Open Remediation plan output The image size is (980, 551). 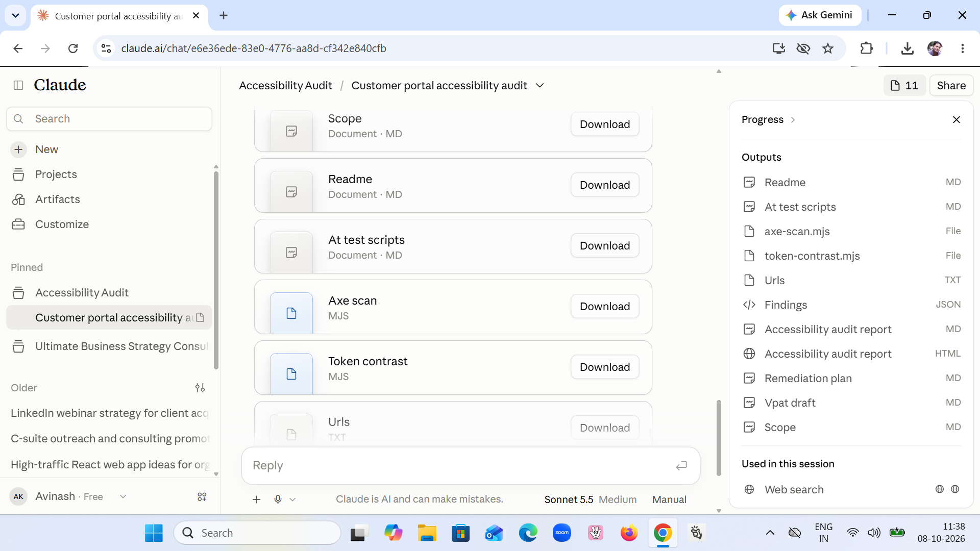[851, 379]
